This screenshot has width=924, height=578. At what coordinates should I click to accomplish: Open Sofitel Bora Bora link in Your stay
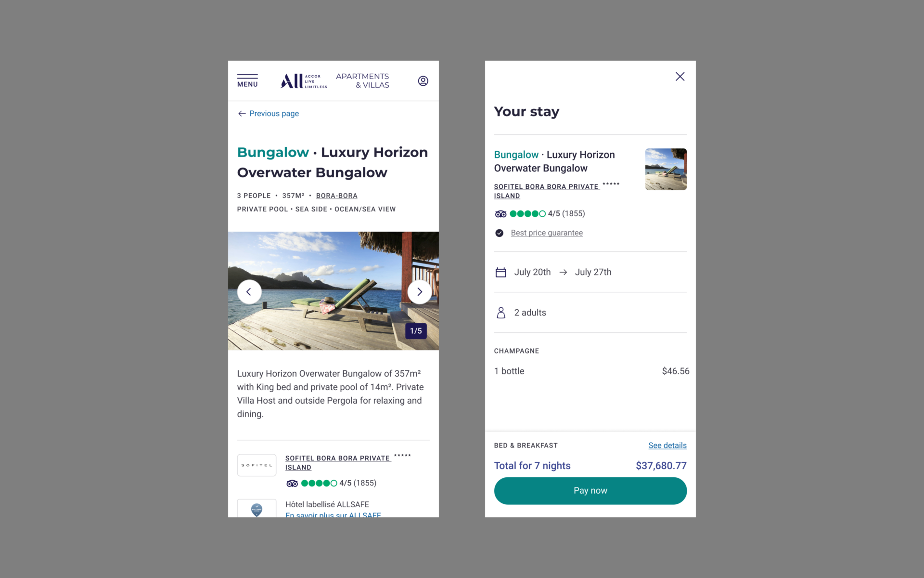(x=546, y=187)
